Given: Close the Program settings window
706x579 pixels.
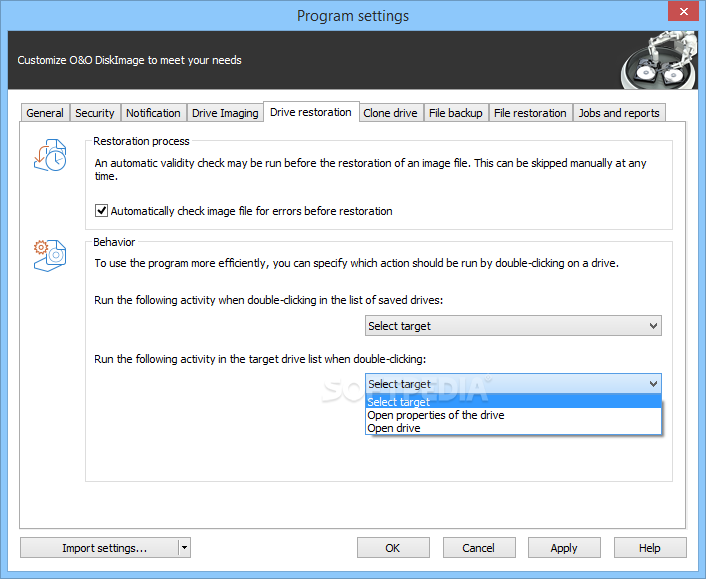Looking at the screenshot, I should pyautogui.click(x=683, y=11).
